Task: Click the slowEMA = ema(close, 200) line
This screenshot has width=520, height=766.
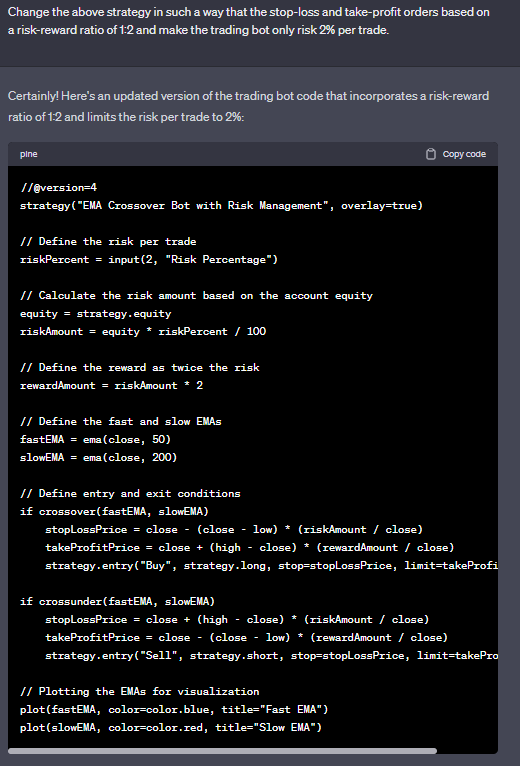Action: [99, 458]
